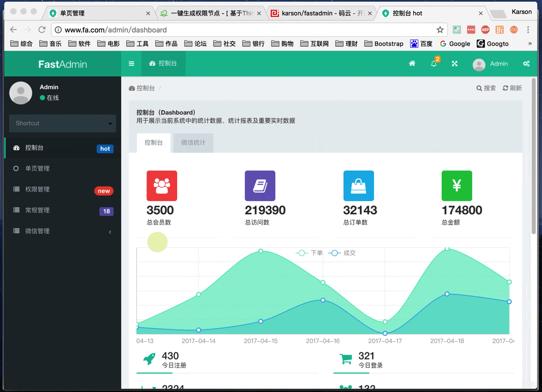Toggle the 成交 chart legend series
Screen dimensions: 542x392
pyautogui.click(x=342, y=253)
